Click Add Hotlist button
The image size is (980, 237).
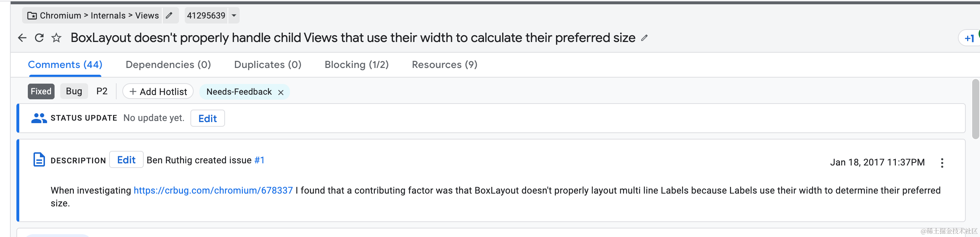coord(158,91)
